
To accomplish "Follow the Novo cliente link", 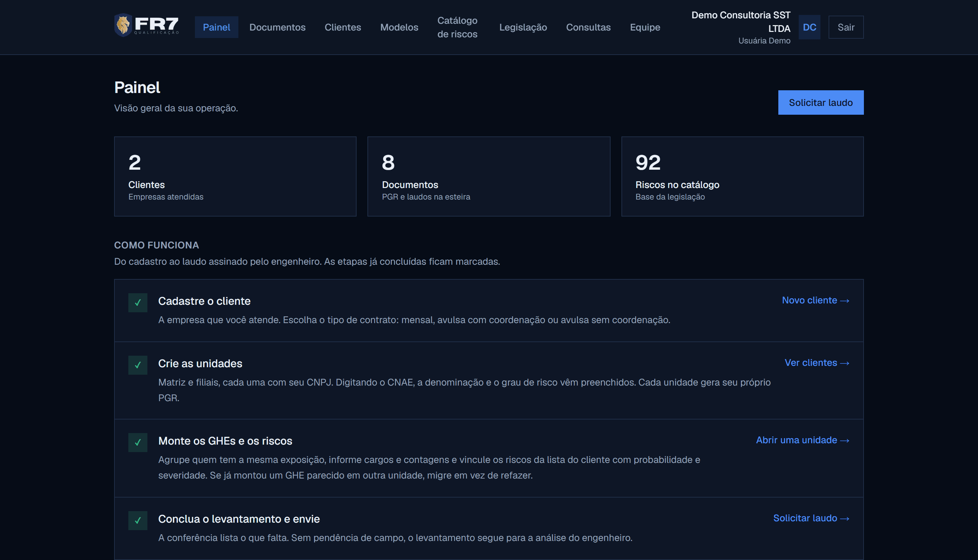I will point(815,300).
